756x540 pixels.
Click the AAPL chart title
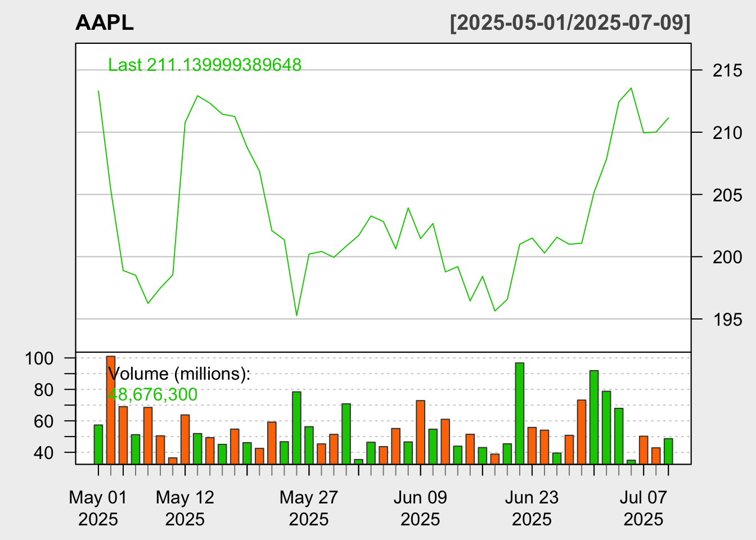pyautogui.click(x=105, y=23)
